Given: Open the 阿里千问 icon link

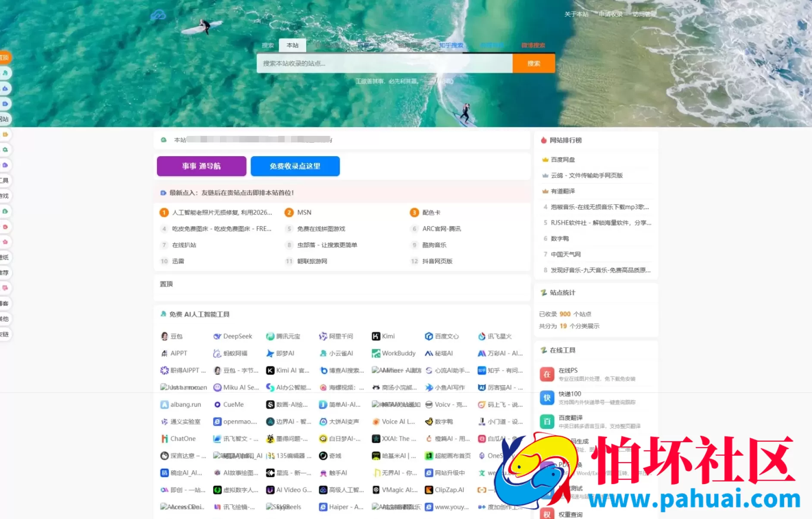Looking at the screenshot, I should (323, 336).
